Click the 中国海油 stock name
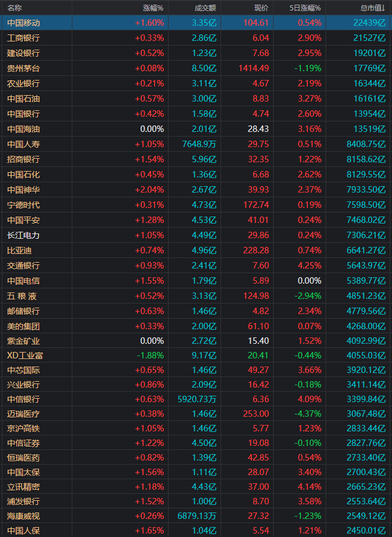 [x=23, y=129]
